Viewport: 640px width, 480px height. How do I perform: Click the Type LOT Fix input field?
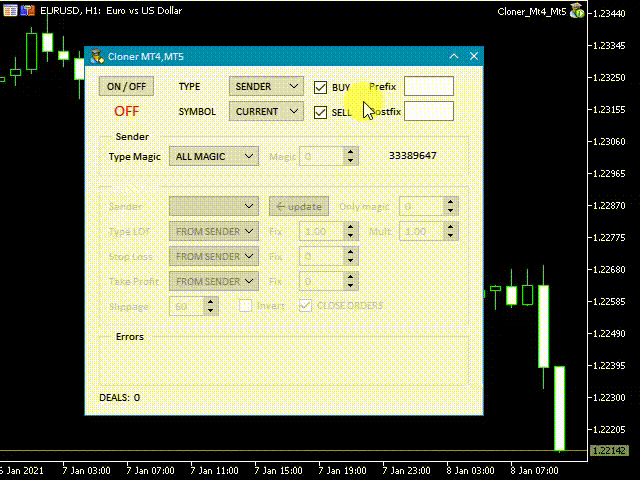(x=321, y=231)
